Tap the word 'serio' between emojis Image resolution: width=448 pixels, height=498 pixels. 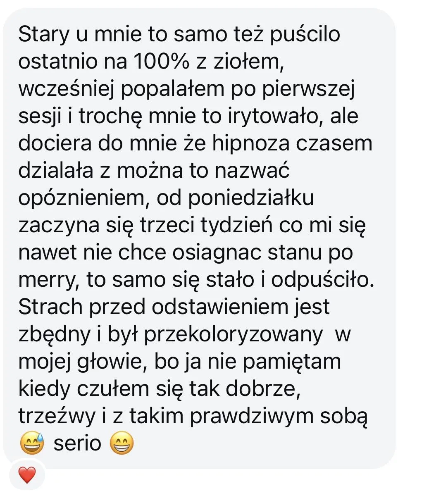tap(77, 443)
